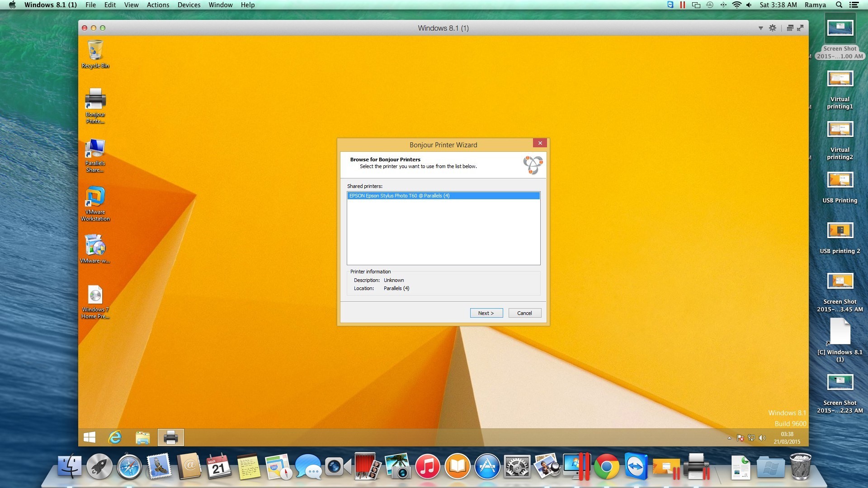868x488 pixels.
Task: Open the Window menu
Action: [221, 5]
